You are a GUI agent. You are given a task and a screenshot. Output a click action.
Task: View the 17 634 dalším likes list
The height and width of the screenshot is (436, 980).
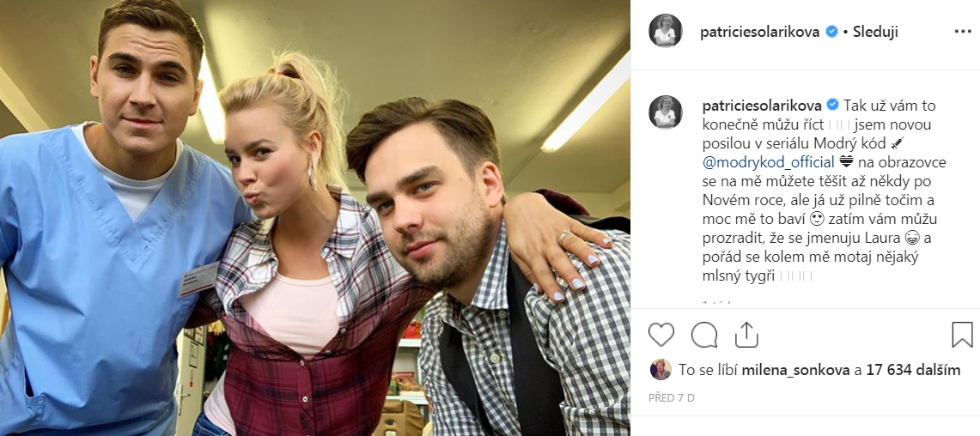click(913, 370)
